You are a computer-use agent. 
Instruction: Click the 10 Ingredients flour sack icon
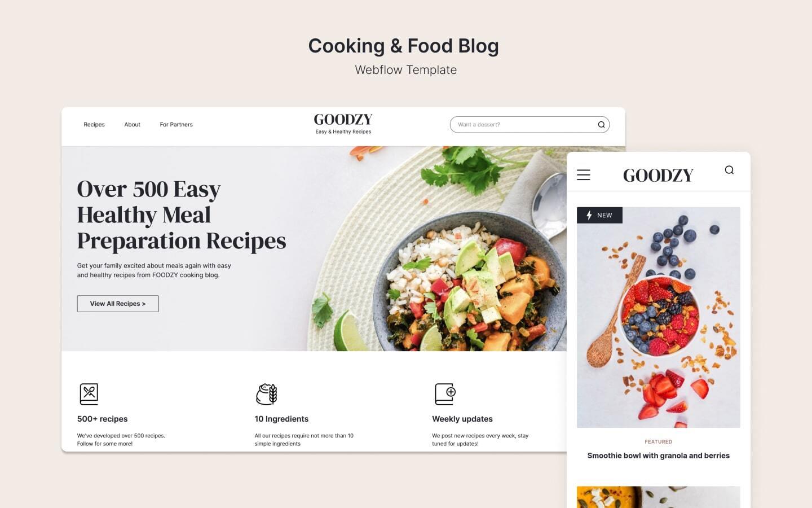pos(267,394)
